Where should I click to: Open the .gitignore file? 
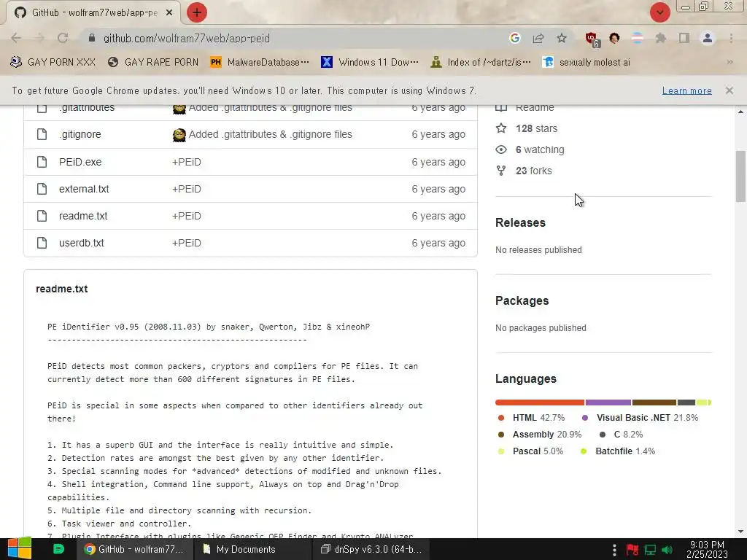coord(80,134)
